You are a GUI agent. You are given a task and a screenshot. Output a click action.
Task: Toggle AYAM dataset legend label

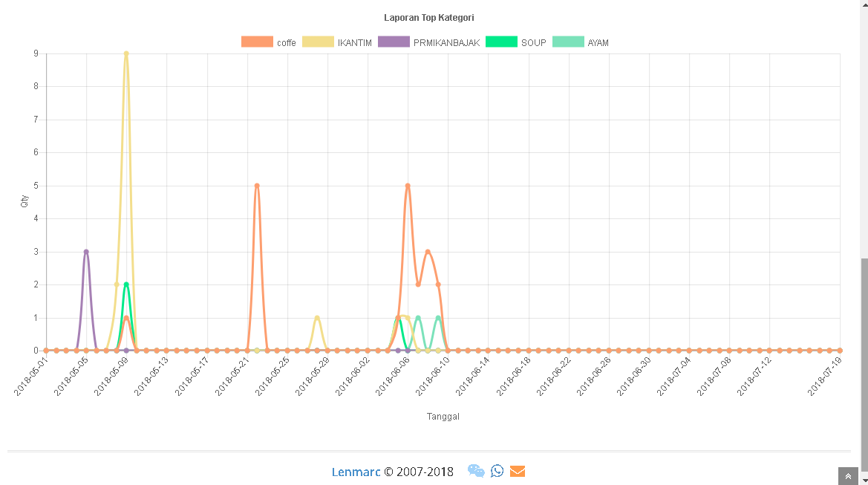tap(598, 43)
